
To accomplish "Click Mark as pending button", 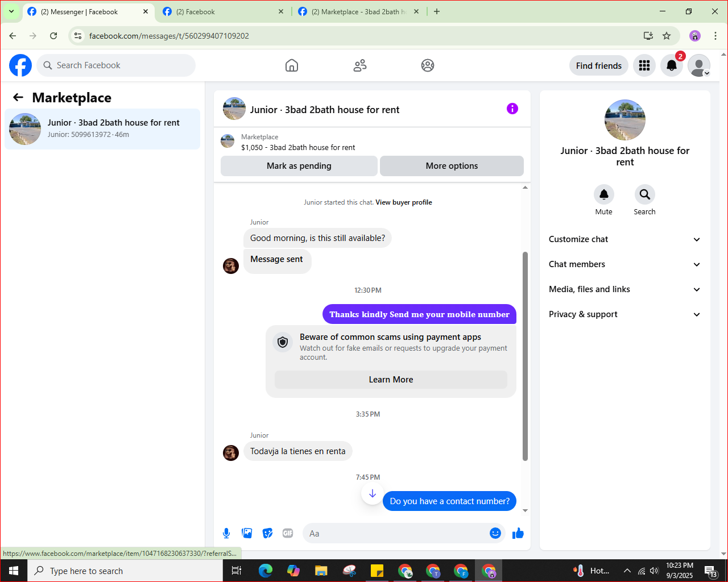I will 299,166.
